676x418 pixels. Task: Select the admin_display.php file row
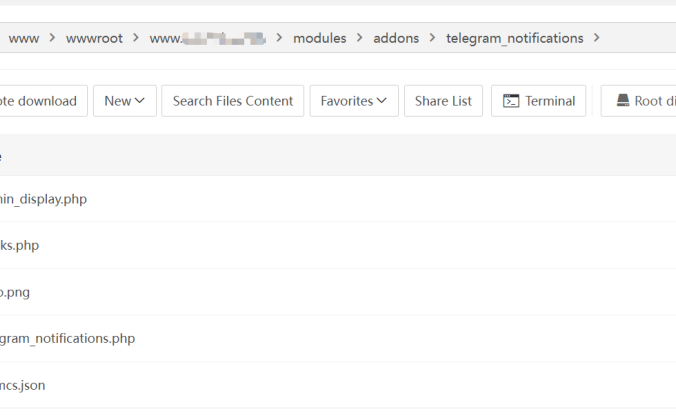tap(44, 199)
